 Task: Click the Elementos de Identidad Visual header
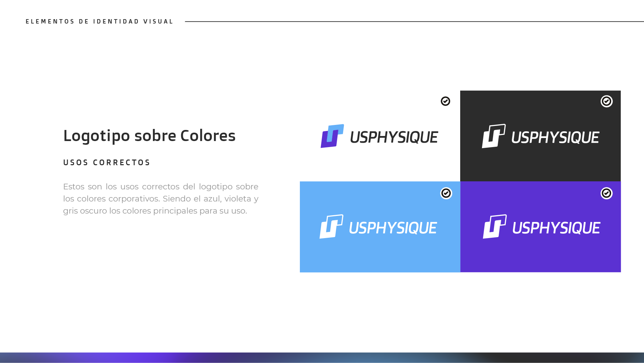tap(100, 21)
